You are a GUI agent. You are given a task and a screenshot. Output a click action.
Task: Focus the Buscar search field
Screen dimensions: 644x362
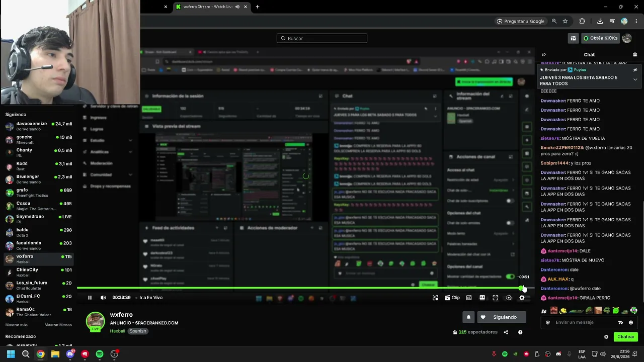(322, 38)
